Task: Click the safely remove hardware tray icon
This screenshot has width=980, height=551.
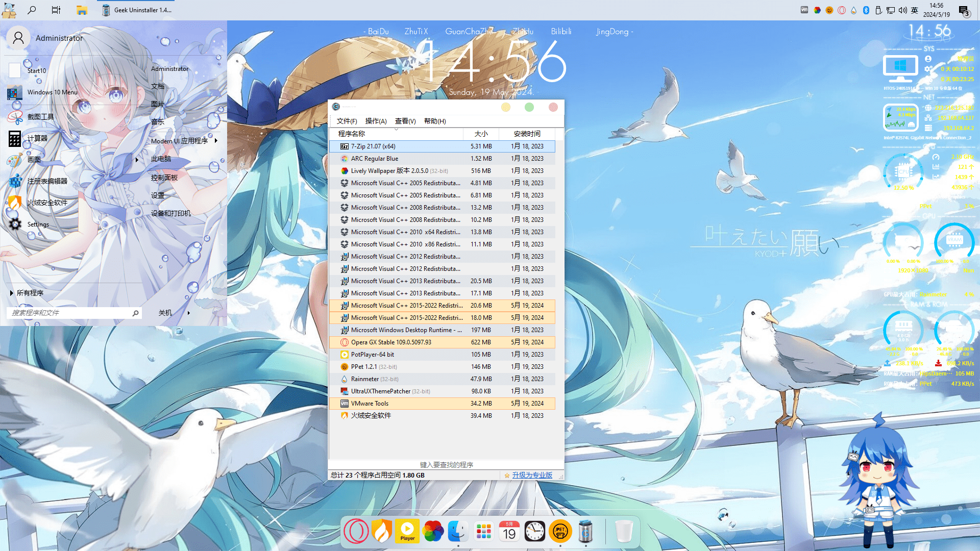Action: coord(878,10)
